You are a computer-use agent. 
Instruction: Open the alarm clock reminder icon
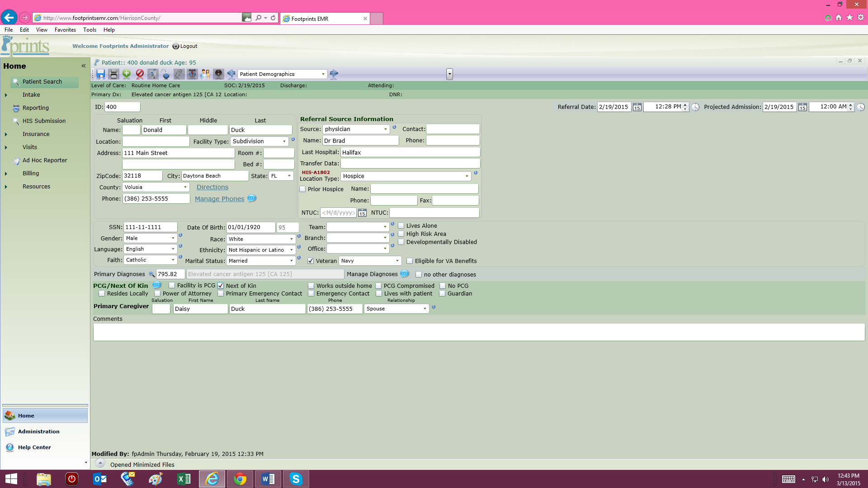192,74
